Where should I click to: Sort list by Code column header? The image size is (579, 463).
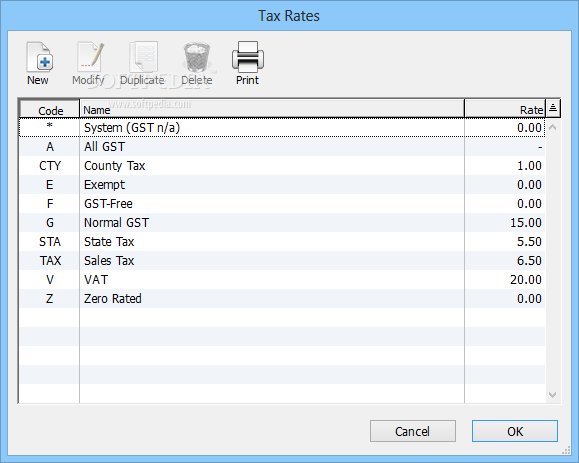(x=49, y=109)
